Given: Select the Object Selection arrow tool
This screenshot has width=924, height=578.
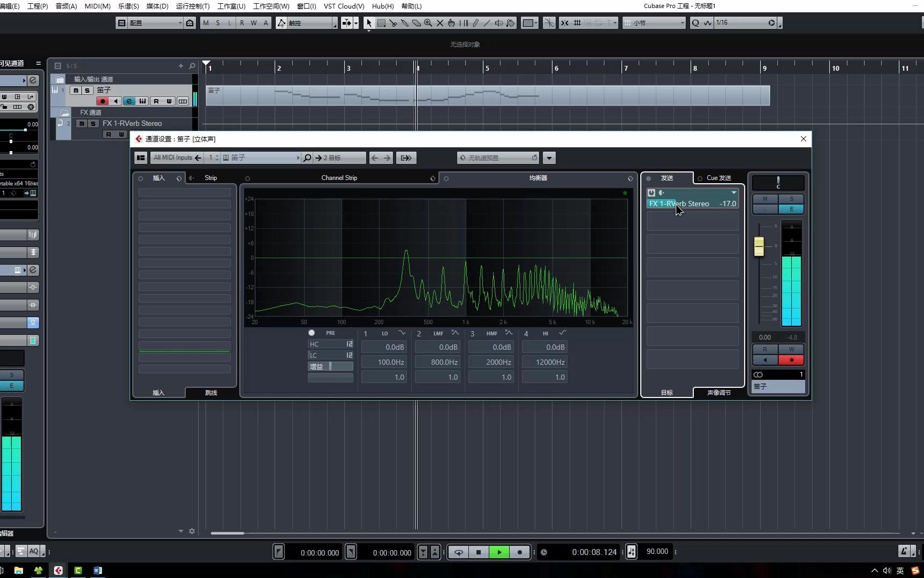Looking at the screenshot, I should click(x=368, y=23).
